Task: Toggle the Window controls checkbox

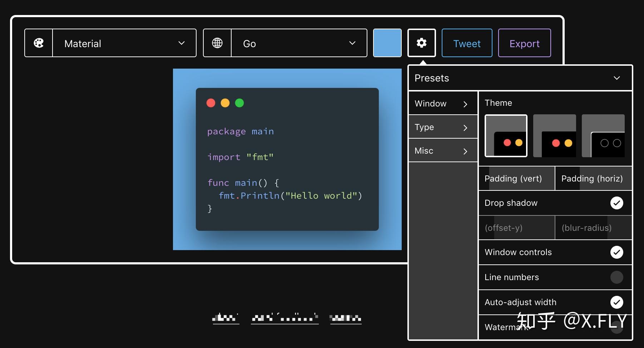Action: [617, 252]
